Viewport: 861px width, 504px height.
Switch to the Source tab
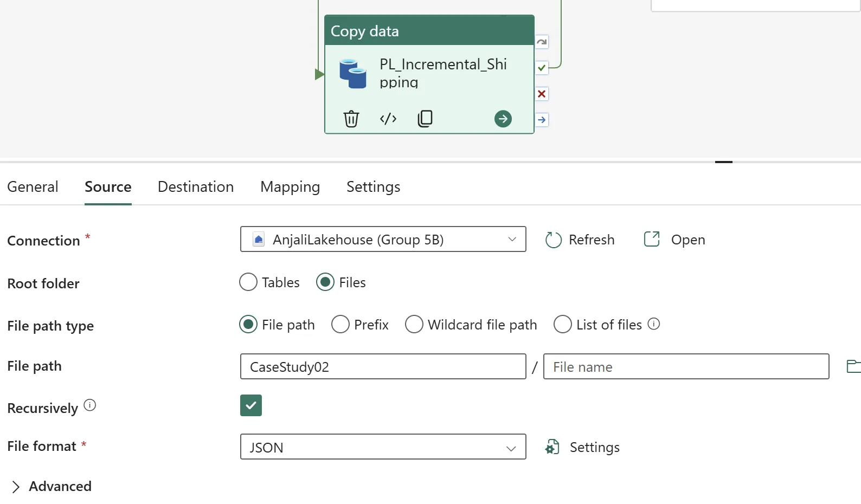tap(108, 186)
